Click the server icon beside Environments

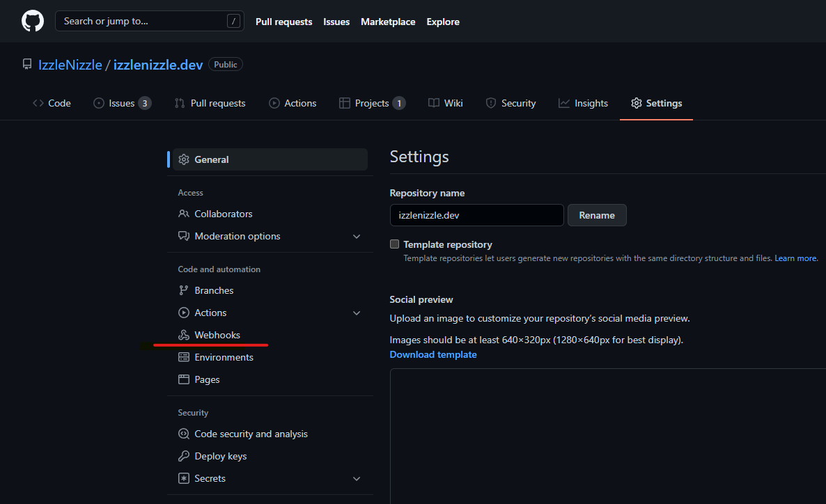click(x=184, y=357)
